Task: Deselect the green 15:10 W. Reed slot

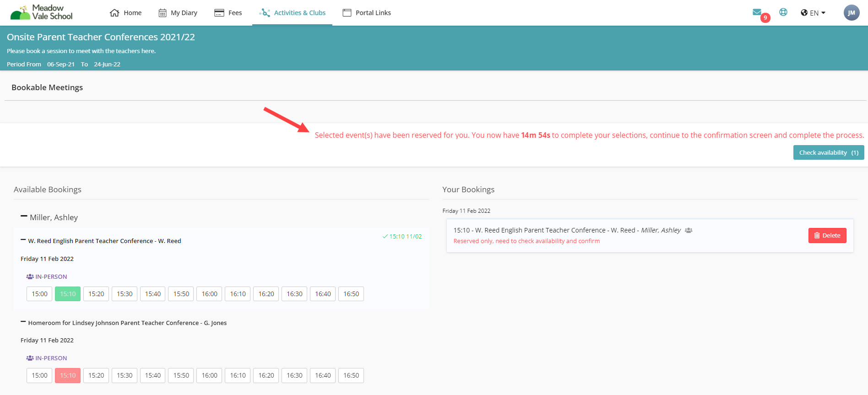Action: 68,294
